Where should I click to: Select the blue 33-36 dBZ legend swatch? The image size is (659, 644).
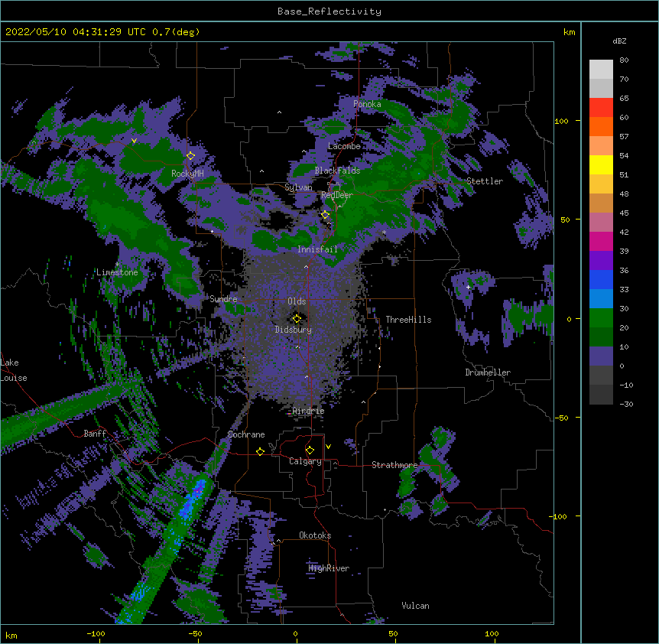point(601,279)
